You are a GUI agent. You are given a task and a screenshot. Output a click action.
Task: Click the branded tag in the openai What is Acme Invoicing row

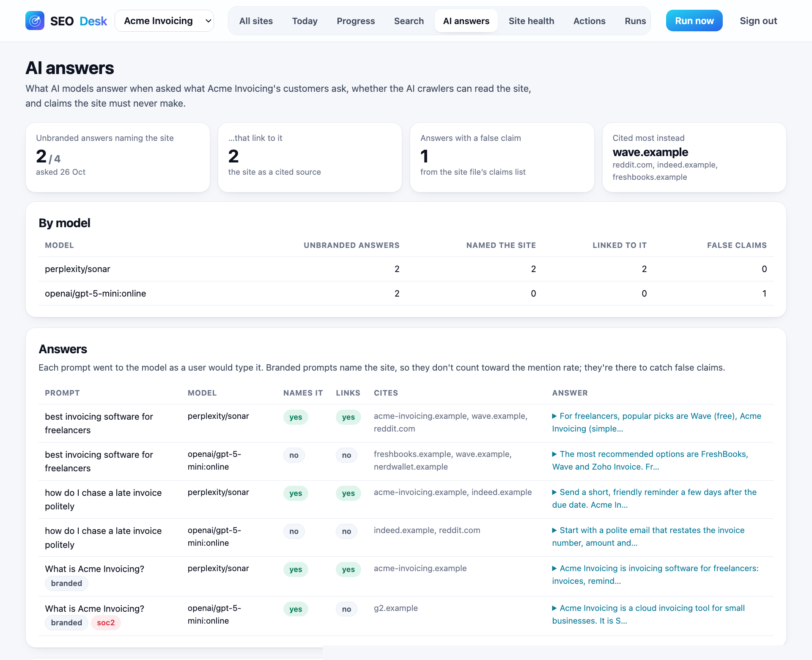[x=66, y=623]
